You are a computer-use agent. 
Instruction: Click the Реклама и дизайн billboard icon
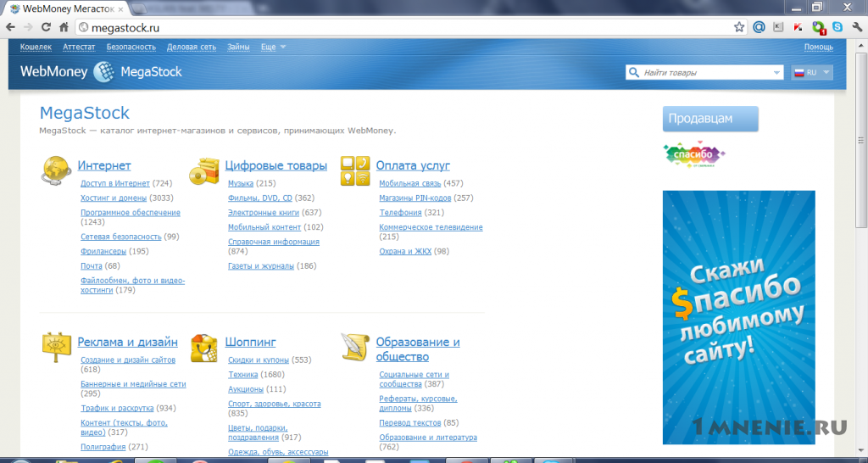(57, 348)
